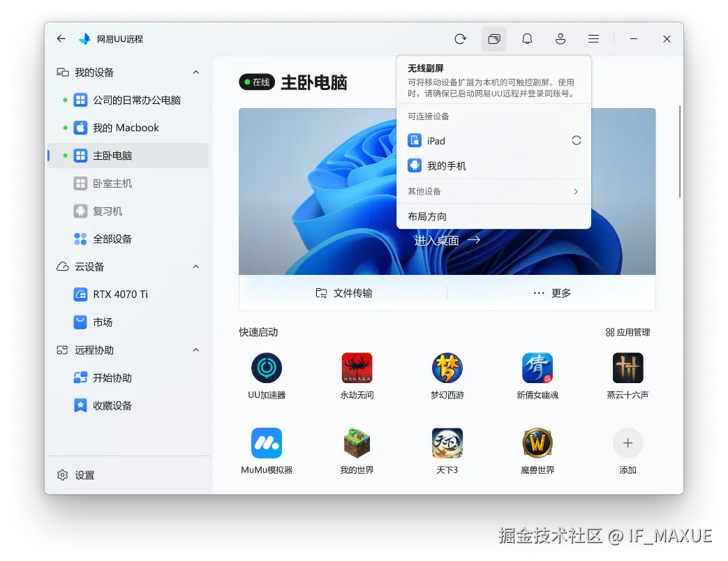
Task: Choose iPad in connectable devices
Action: coord(493,141)
